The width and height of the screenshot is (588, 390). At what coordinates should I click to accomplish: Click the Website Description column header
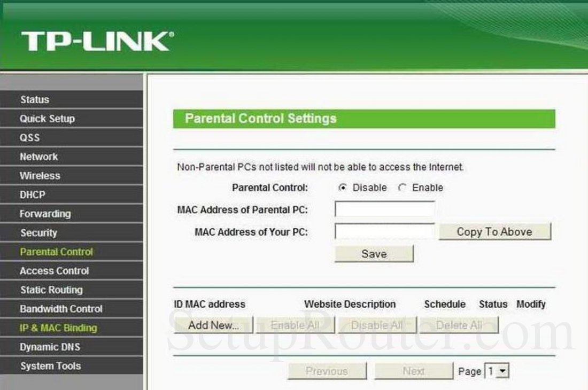pos(350,304)
